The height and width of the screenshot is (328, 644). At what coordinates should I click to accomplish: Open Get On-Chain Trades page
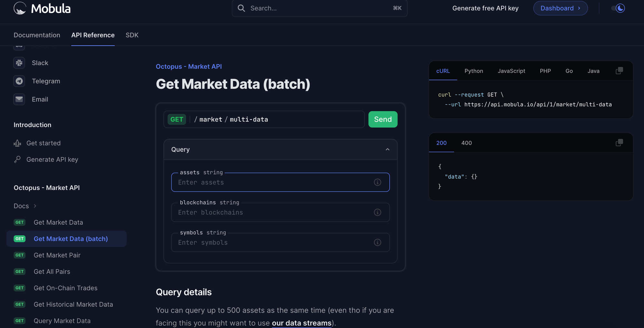(66, 288)
